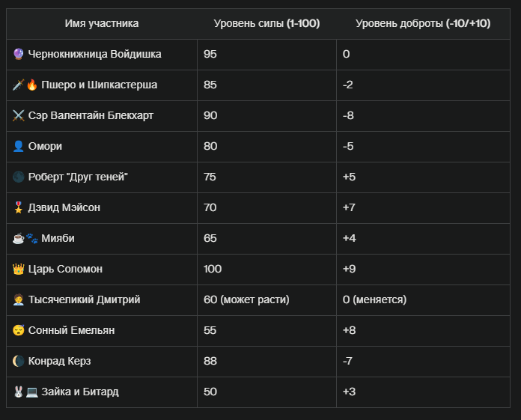The image size is (521, 420).
Task: Select the Тысячеликий Дмитрий name cell
Action: point(102,299)
